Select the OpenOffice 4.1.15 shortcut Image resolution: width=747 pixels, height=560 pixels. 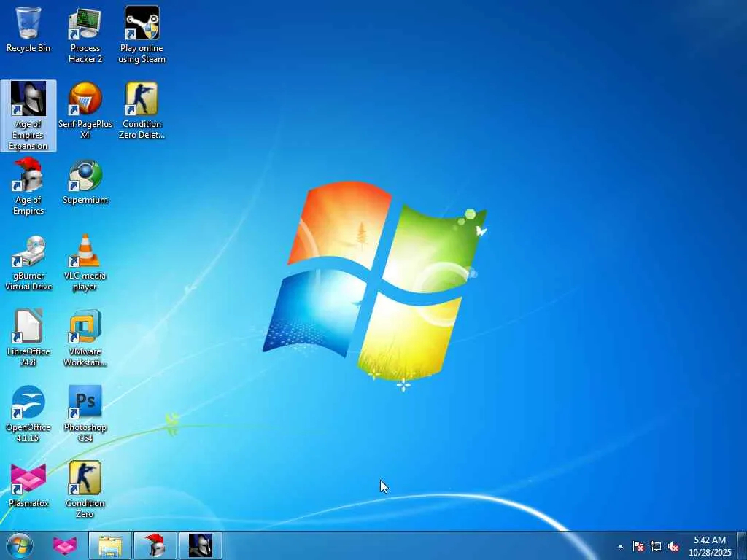(28, 413)
